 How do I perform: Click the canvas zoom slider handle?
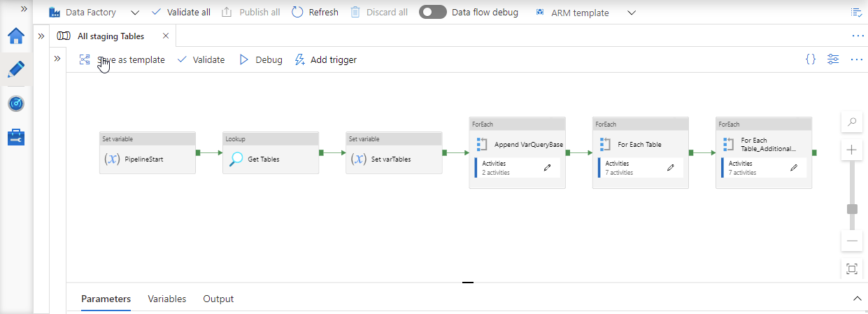pyautogui.click(x=852, y=209)
